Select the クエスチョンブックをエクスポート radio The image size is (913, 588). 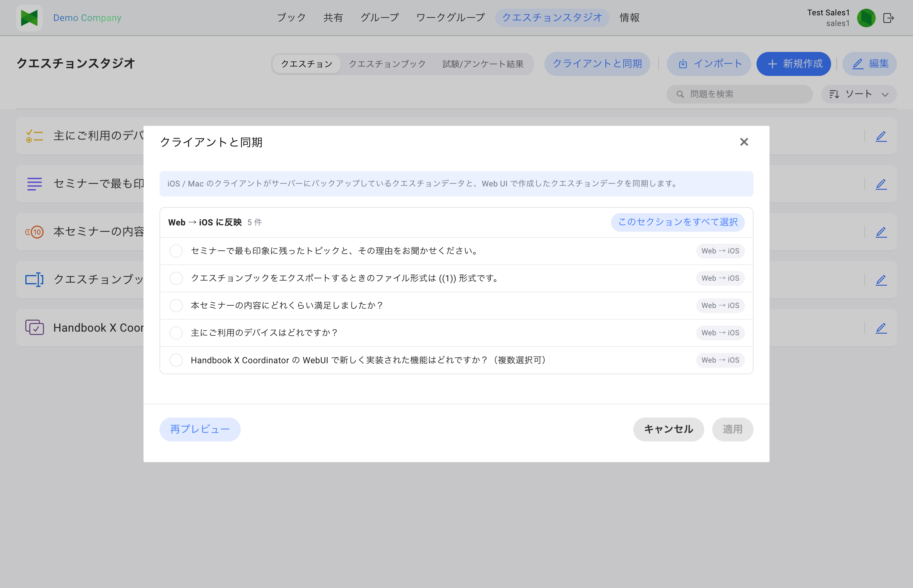pyautogui.click(x=176, y=278)
